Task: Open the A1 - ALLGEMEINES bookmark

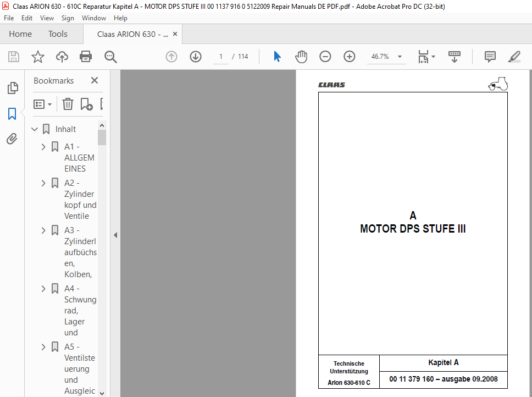Action: pyautogui.click(x=79, y=158)
